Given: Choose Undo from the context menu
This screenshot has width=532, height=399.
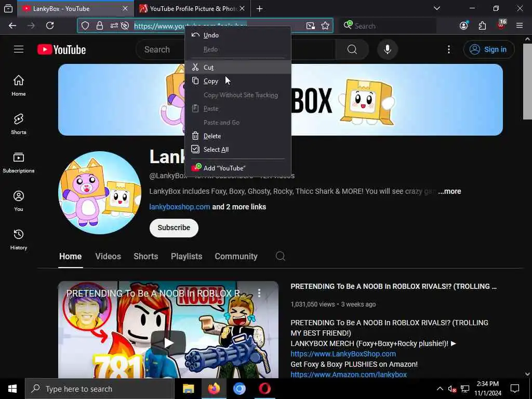Looking at the screenshot, I should (x=238, y=35).
